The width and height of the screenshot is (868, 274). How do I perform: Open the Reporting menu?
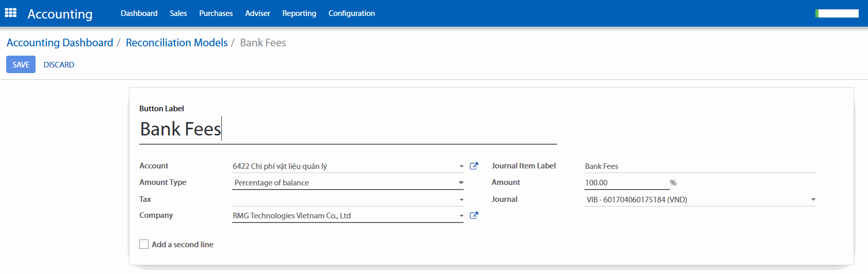coord(299,13)
